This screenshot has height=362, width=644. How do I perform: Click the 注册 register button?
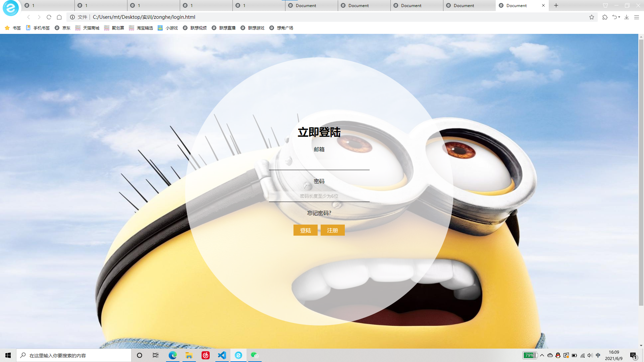pyautogui.click(x=332, y=230)
